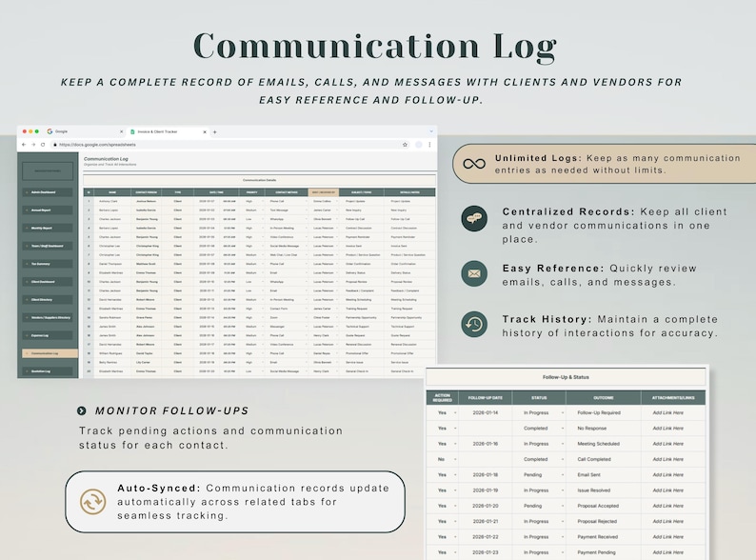Viewport: 756px width, 560px height.
Task: Switch to the Invoice & Client Tracker tab
Action: click(169, 131)
